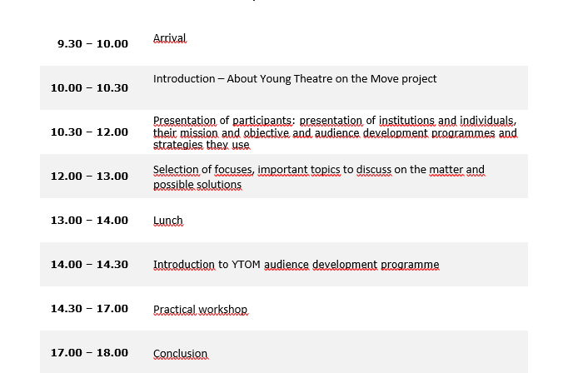Viewport: 588px width, 373px height.
Task: Click the their mission and objective line
Action: 335,132
